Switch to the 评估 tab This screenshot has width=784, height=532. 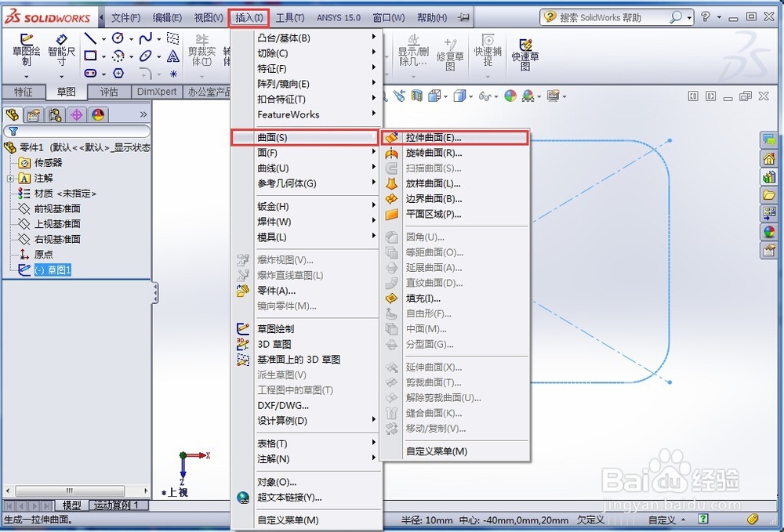point(109,92)
